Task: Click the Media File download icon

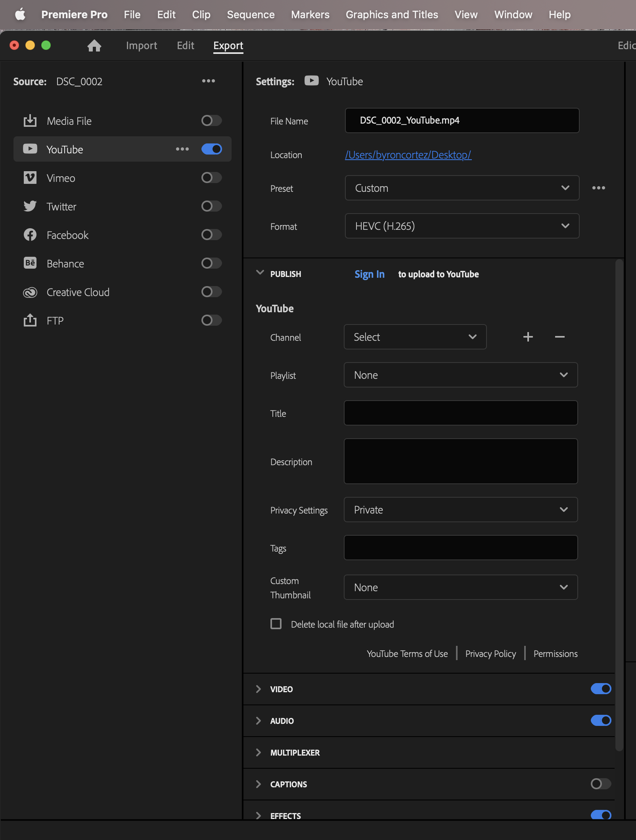Action: coord(30,121)
